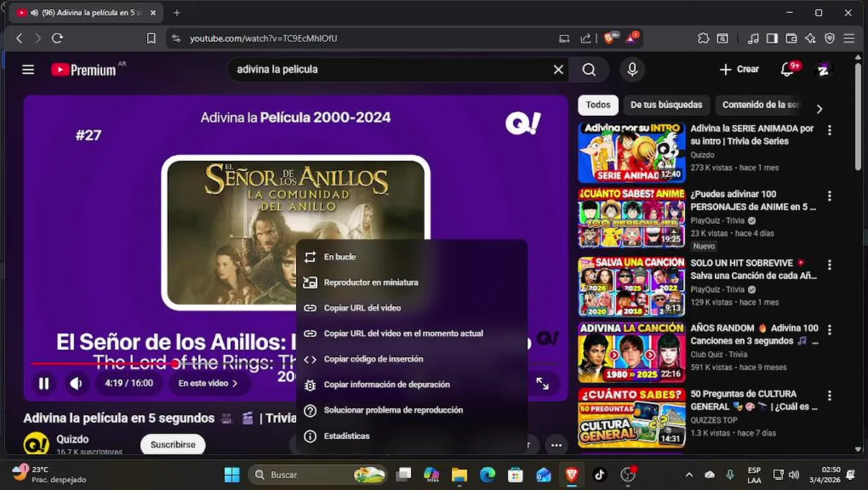Open more options for Adivina la SERIE ANIMADA
The width and height of the screenshot is (868, 490).
coord(829,129)
